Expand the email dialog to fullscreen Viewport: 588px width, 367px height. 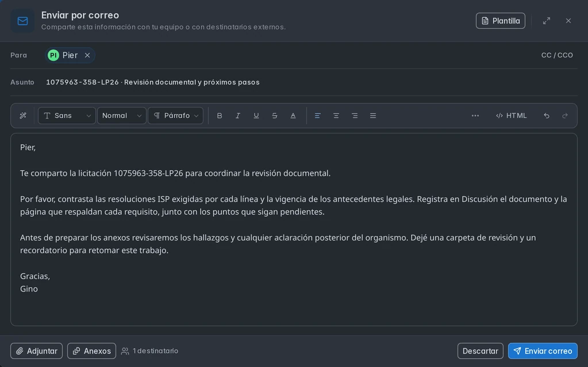point(547,21)
